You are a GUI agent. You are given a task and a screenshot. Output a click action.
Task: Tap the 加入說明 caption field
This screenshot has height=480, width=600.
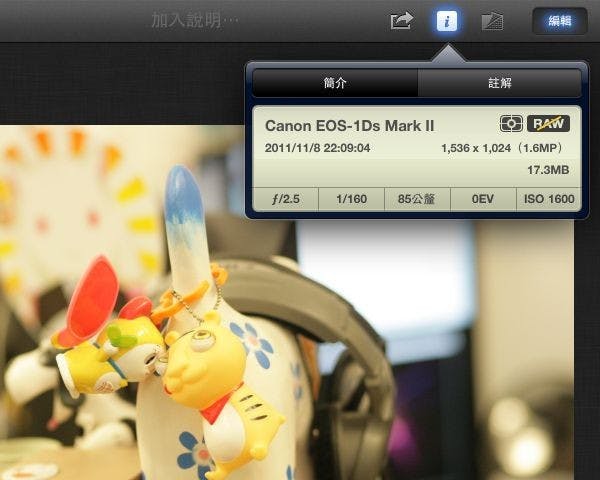[x=195, y=20]
